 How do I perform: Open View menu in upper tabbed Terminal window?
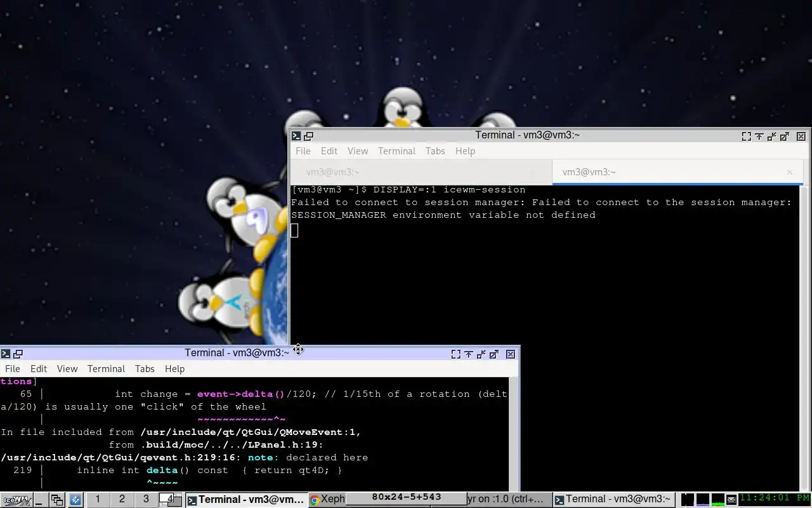pos(358,151)
